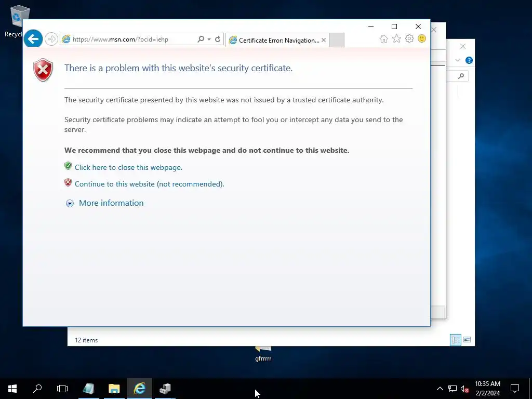Open the blue Help icon in File Explorer
Viewport: 532px width, 399px height.
click(469, 60)
